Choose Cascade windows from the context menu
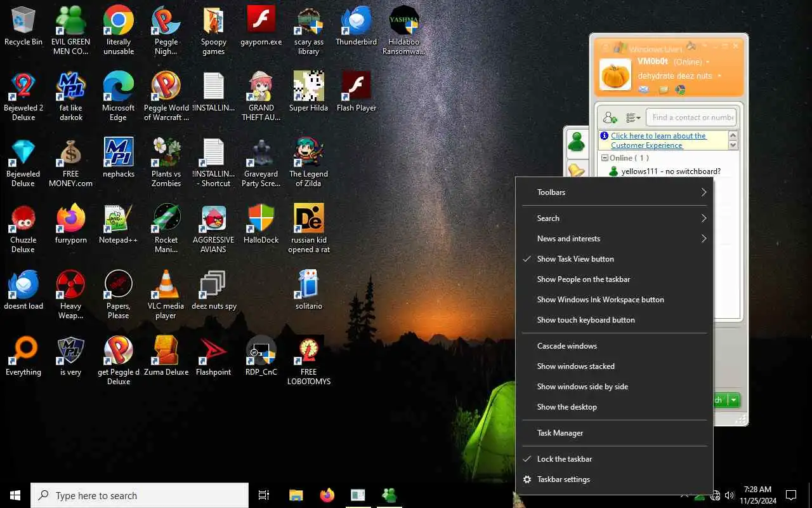 [x=614, y=346]
